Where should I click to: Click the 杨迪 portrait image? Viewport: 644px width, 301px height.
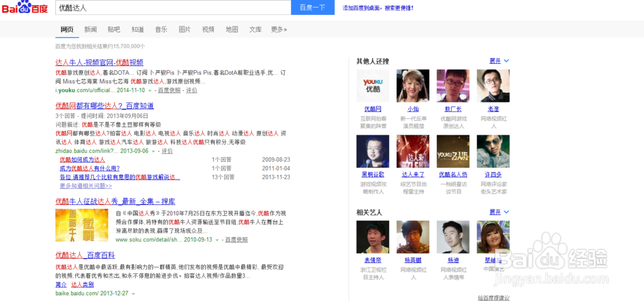[x=453, y=237]
